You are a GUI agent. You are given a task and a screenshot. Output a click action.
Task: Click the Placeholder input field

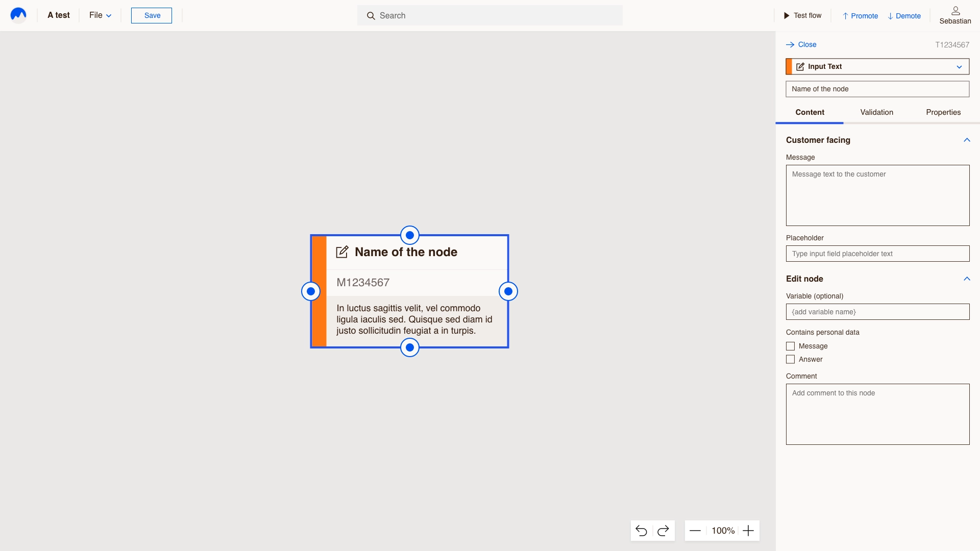[x=877, y=254]
